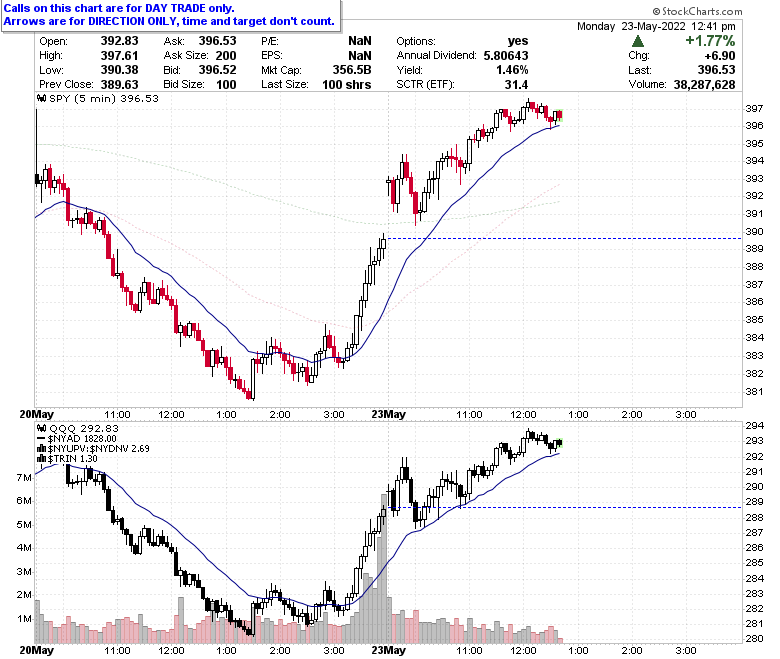The width and height of the screenshot is (780, 659).
Task: Click the Bid price 396.52
Action: (x=217, y=70)
